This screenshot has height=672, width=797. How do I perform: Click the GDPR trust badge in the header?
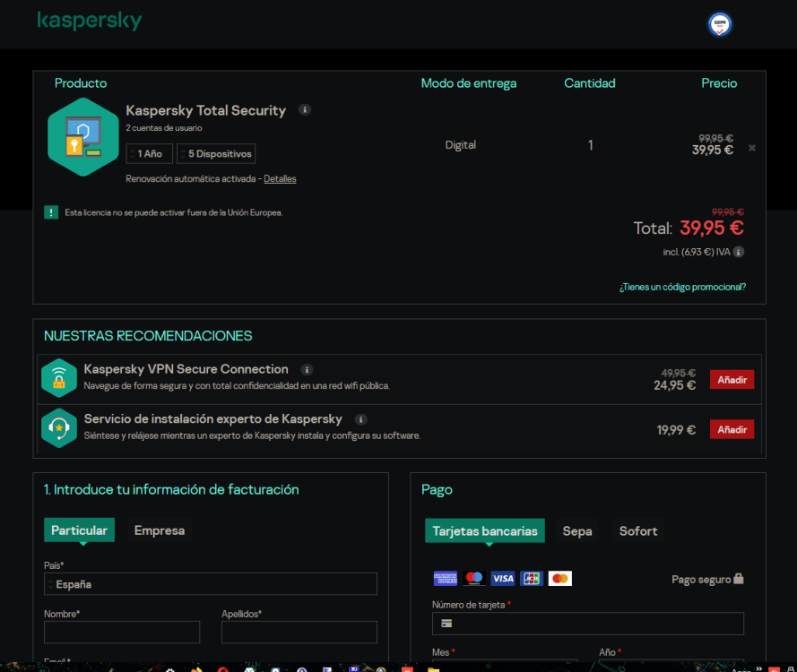[x=720, y=24]
